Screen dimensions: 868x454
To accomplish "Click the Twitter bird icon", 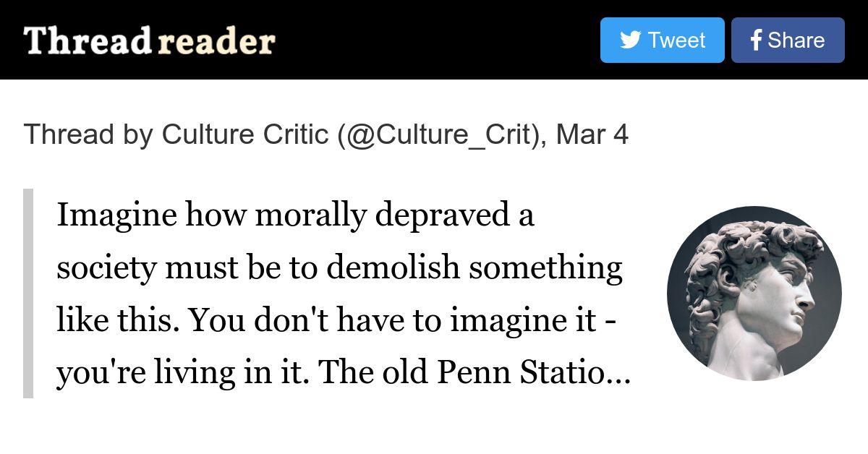I will click(x=630, y=40).
